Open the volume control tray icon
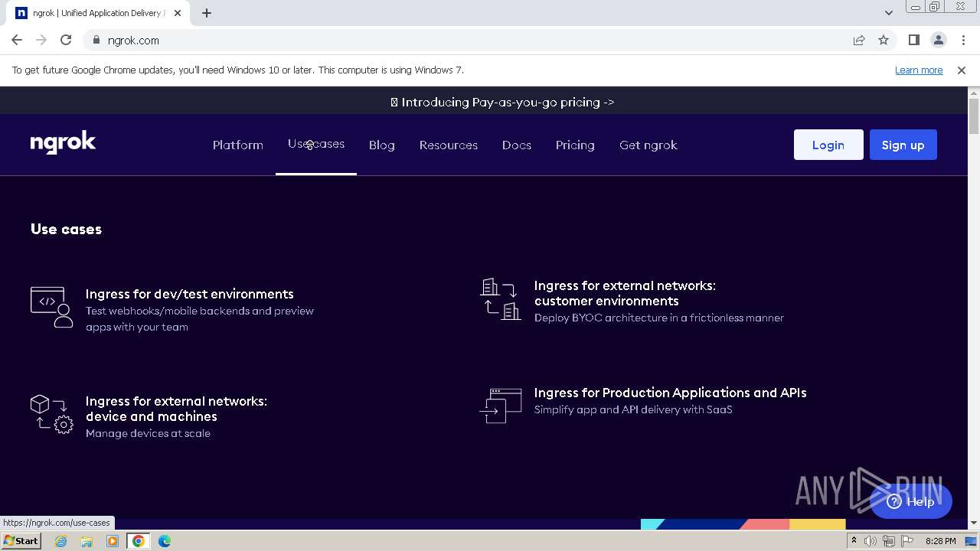 click(871, 541)
